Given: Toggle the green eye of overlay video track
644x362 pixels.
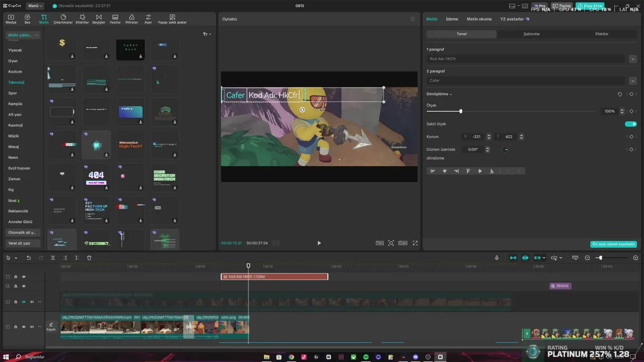Looking at the screenshot, I should (x=24, y=302).
